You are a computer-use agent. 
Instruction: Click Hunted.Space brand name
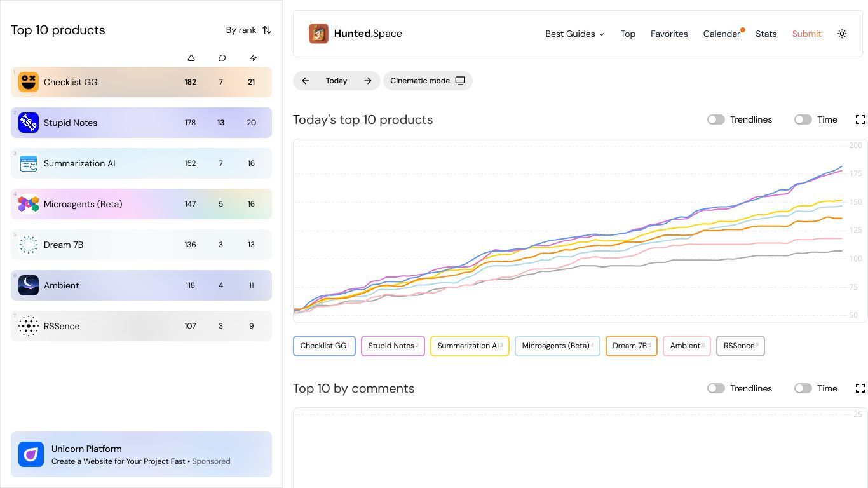pyautogui.click(x=368, y=34)
